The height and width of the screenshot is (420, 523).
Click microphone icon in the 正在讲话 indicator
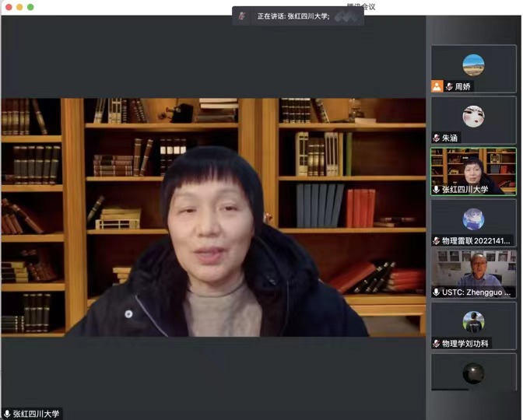click(244, 16)
